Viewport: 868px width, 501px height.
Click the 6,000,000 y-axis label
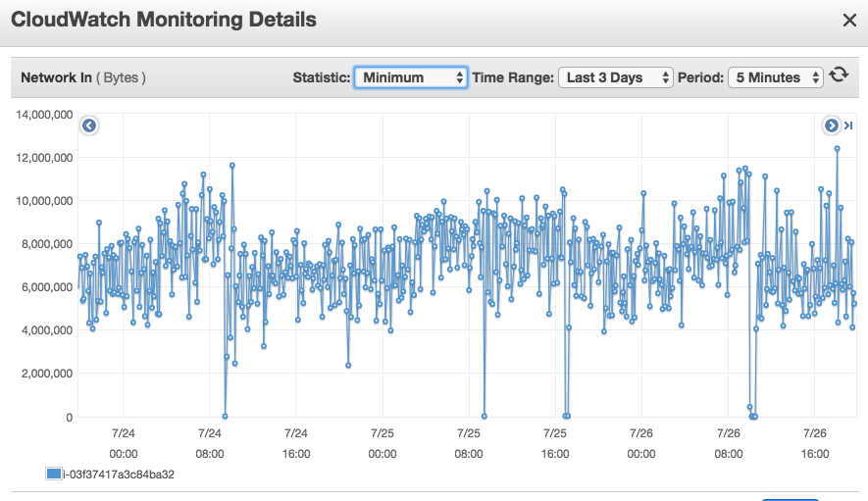(47, 287)
